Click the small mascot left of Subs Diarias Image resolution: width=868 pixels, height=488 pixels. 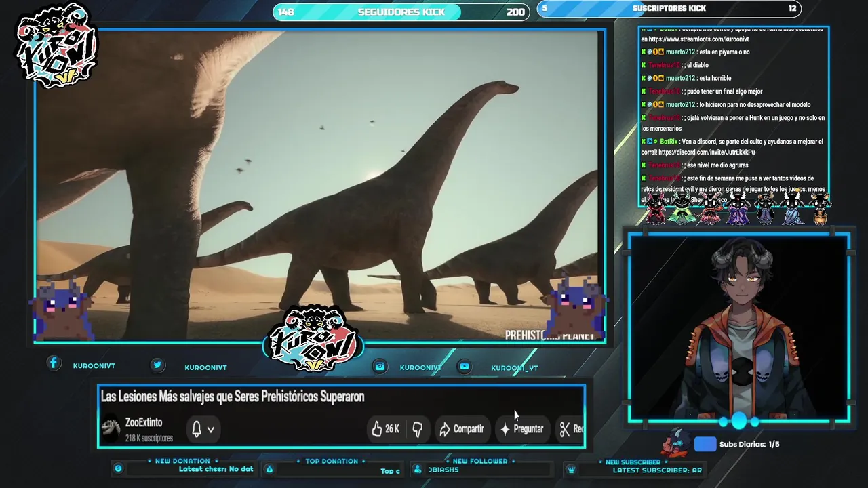coord(676,443)
